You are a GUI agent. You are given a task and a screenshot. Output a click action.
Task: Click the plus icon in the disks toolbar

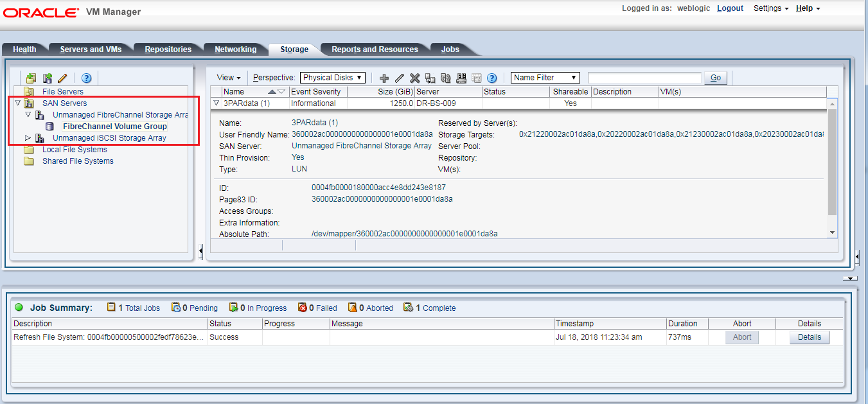pyautogui.click(x=384, y=78)
